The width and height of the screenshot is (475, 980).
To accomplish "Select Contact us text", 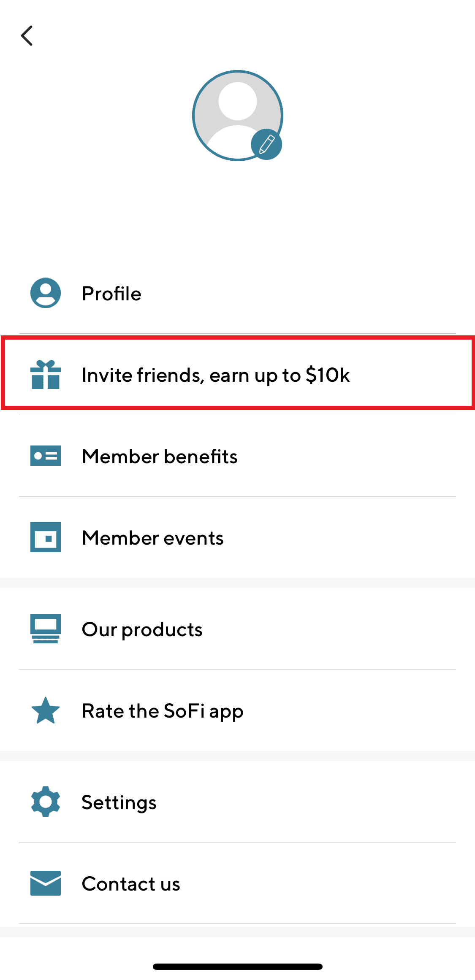I will [x=131, y=884].
